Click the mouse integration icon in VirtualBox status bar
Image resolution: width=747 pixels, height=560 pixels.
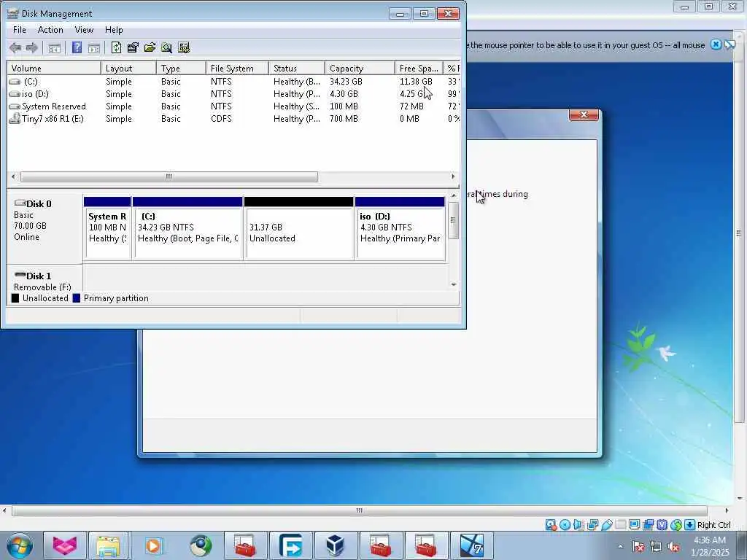(x=676, y=525)
